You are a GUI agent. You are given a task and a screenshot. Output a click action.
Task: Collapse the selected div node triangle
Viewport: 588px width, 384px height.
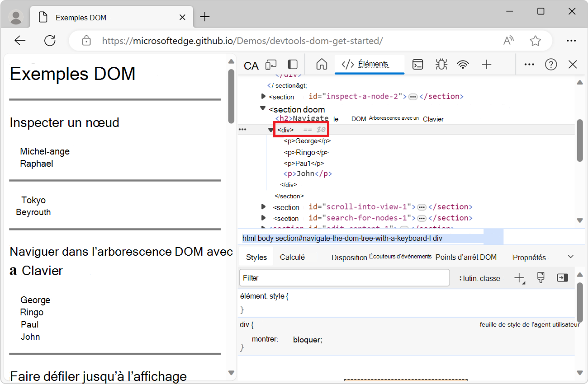click(x=271, y=130)
